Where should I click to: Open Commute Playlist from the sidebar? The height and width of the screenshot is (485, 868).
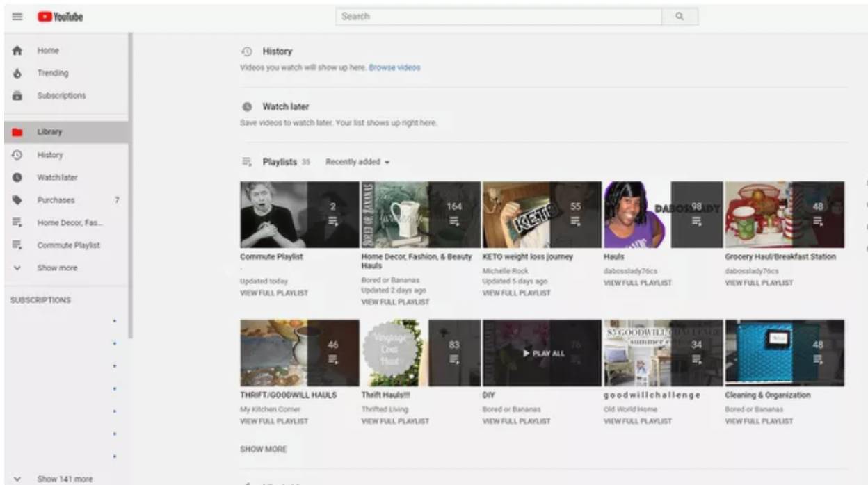(x=68, y=245)
